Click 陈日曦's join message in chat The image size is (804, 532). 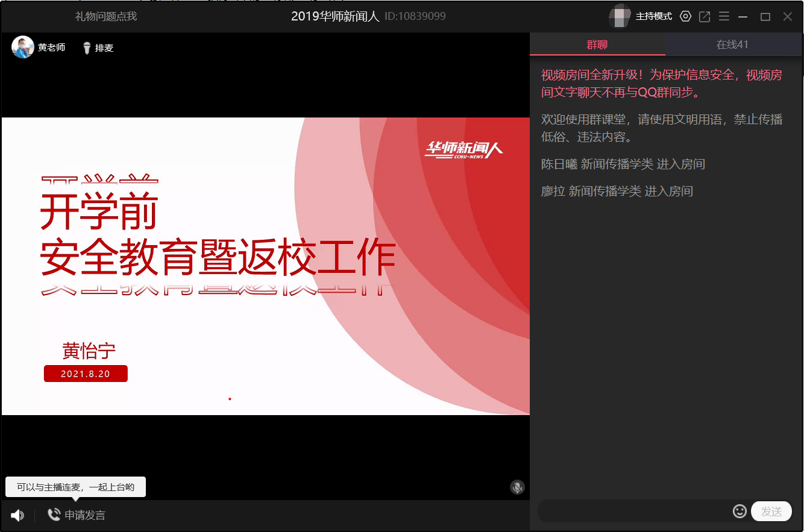[x=623, y=164]
